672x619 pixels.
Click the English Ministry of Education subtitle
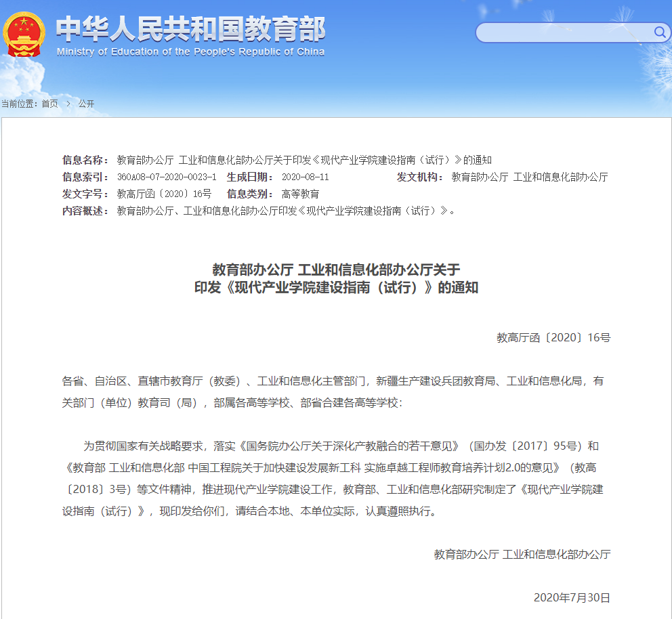pos(191,52)
